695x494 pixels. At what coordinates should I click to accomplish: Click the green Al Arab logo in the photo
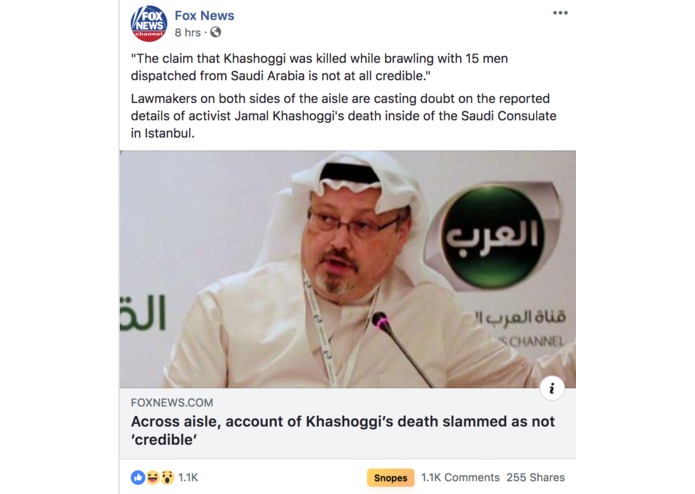pyautogui.click(x=493, y=236)
